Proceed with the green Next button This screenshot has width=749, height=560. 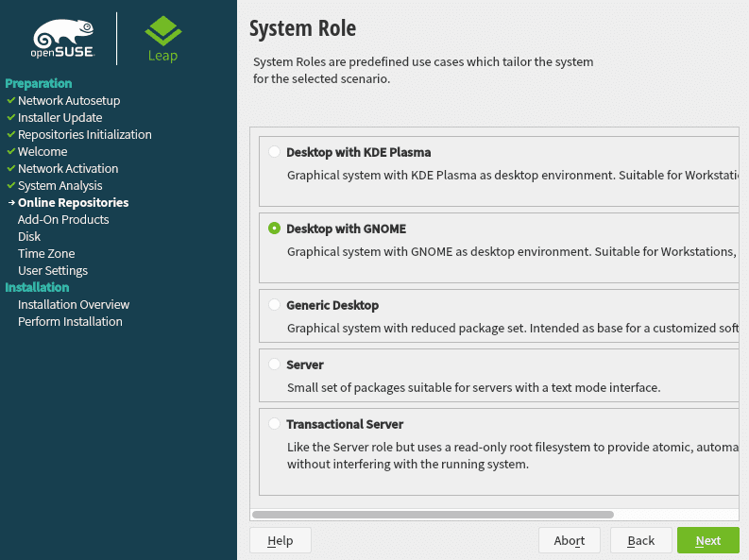click(x=708, y=540)
